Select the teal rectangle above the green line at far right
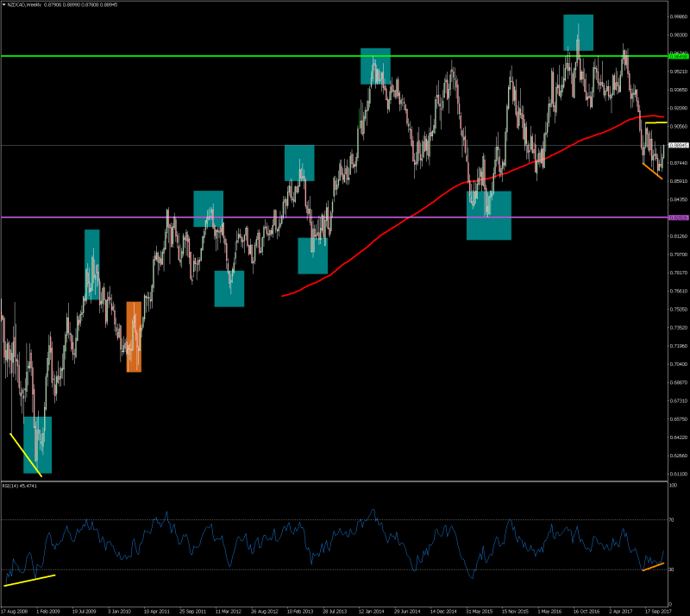 point(579,32)
